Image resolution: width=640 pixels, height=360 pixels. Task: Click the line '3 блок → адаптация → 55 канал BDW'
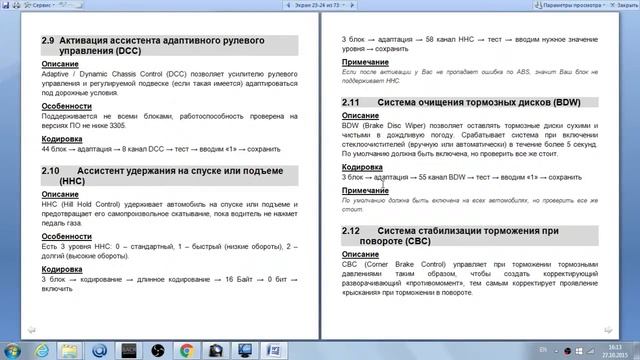coord(462,177)
